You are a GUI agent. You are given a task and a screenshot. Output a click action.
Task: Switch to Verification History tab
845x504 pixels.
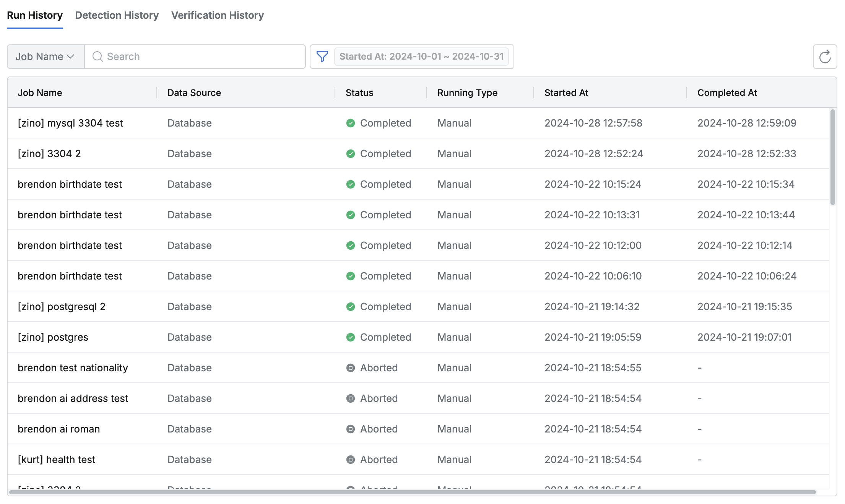tap(217, 15)
